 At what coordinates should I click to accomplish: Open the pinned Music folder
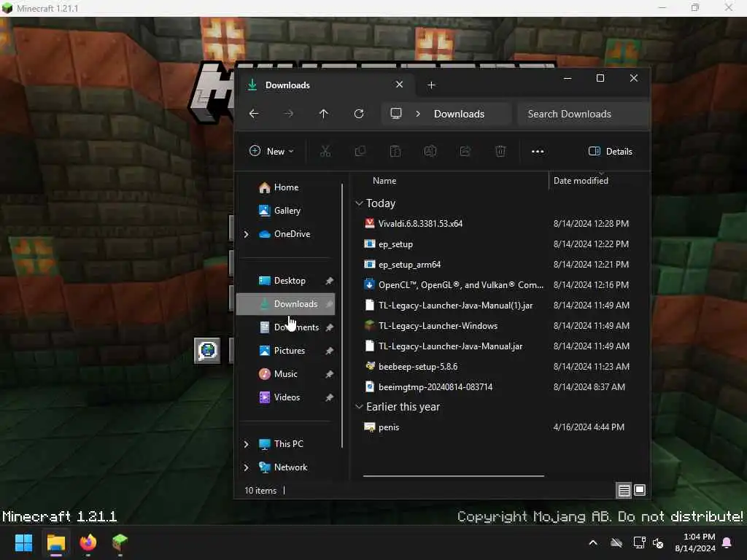coord(285,374)
